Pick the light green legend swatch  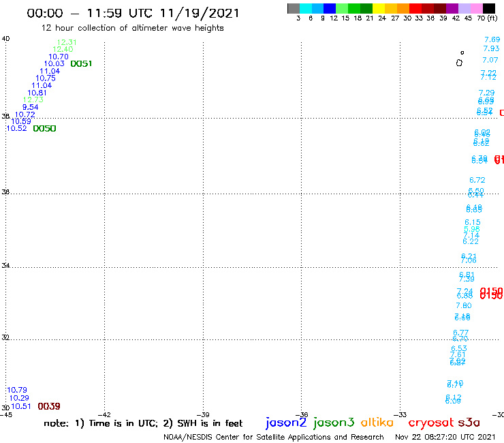[342, 8]
